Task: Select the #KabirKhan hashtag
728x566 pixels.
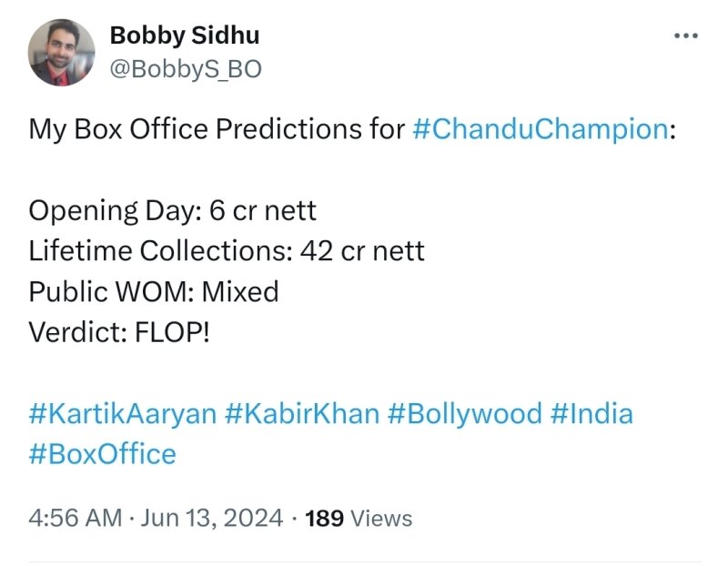Action: [x=300, y=414]
